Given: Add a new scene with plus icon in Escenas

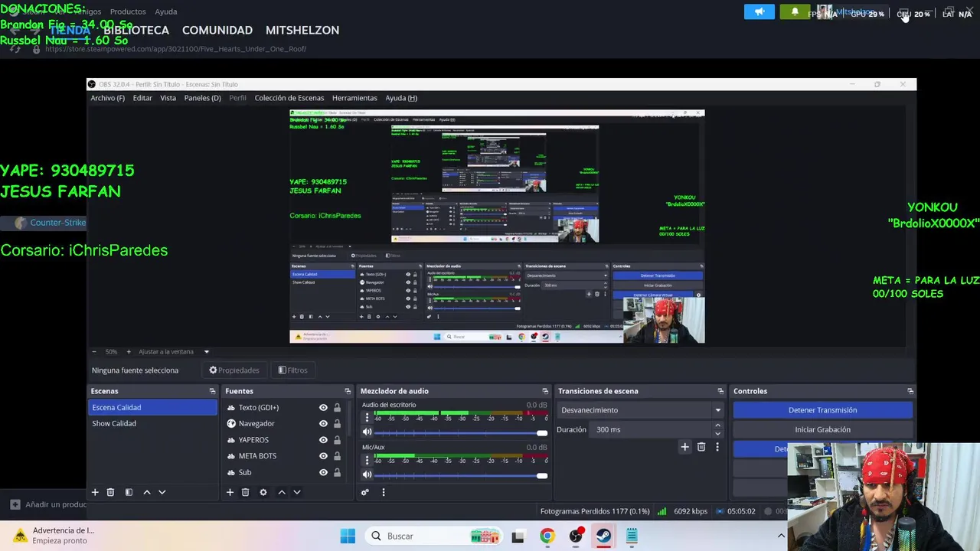Looking at the screenshot, I should click(95, 492).
